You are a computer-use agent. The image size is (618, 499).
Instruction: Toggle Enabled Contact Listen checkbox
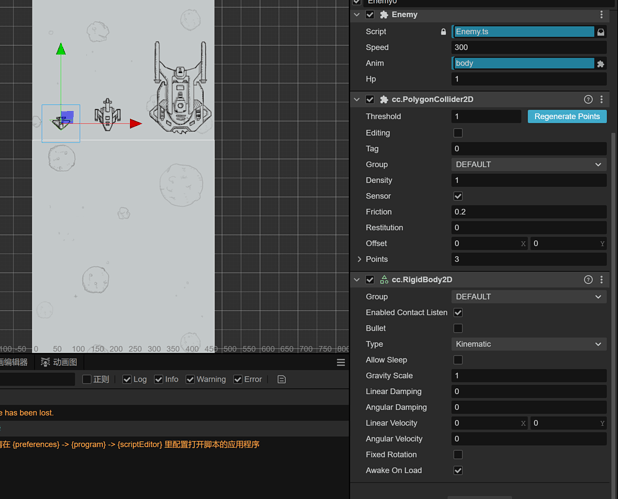click(458, 313)
